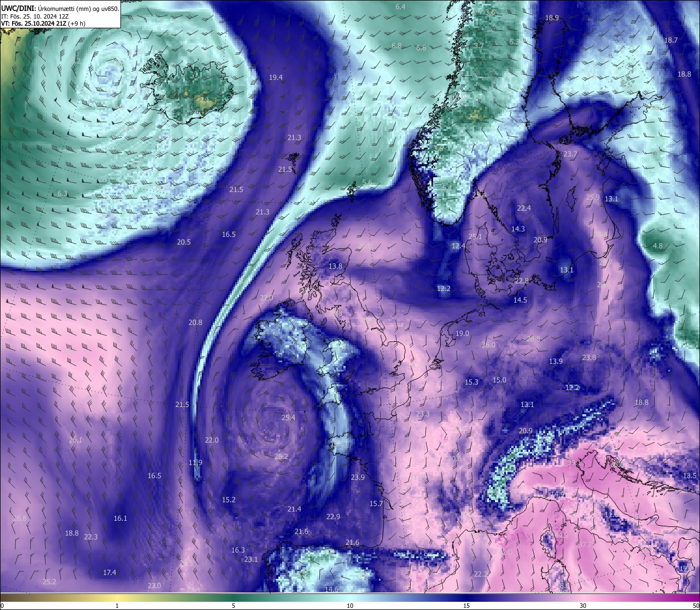This screenshot has width=700, height=610.
Task: Select the 22.9 value in Bay of Biscay
Action: pos(333,517)
